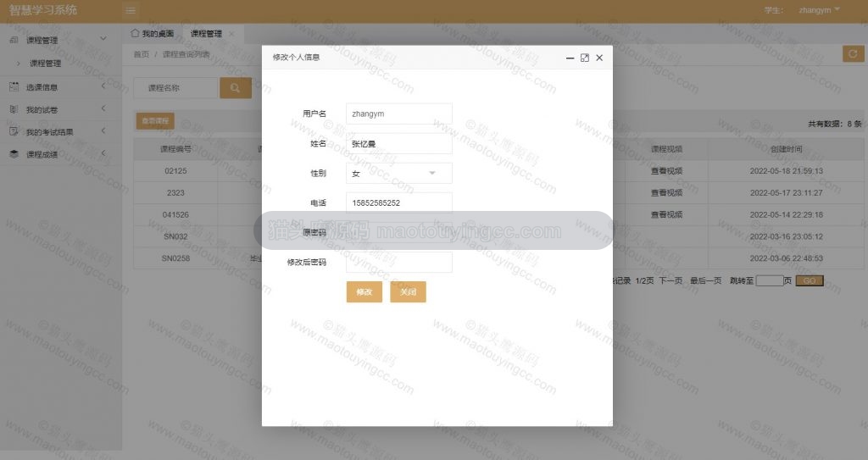Close the 修改个人信息 dialog
The height and width of the screenshot is (460, 868).
(599, 58)
